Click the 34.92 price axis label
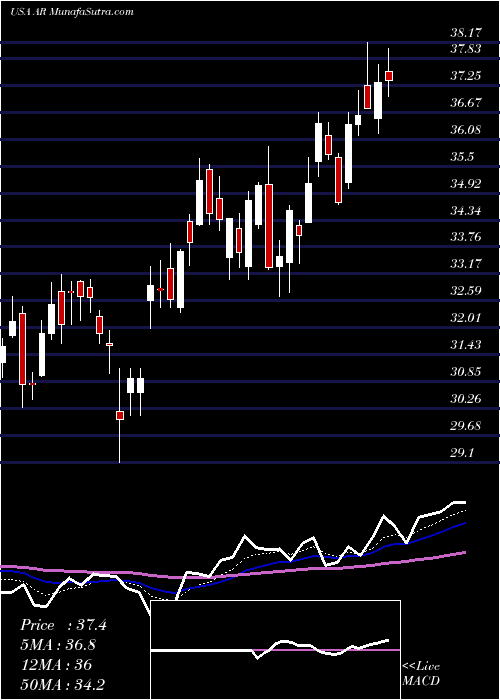Screen dimensions: 500x700 pos(466,183)
